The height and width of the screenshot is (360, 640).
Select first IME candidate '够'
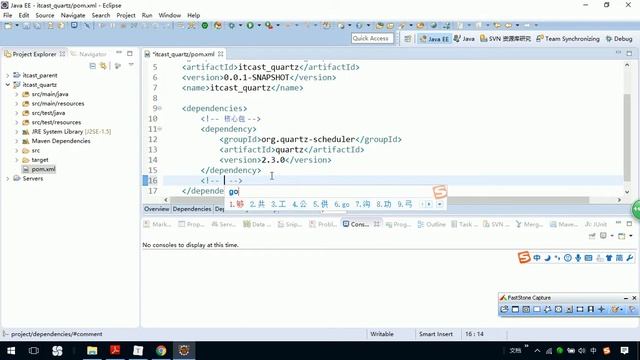click(236, 204)
